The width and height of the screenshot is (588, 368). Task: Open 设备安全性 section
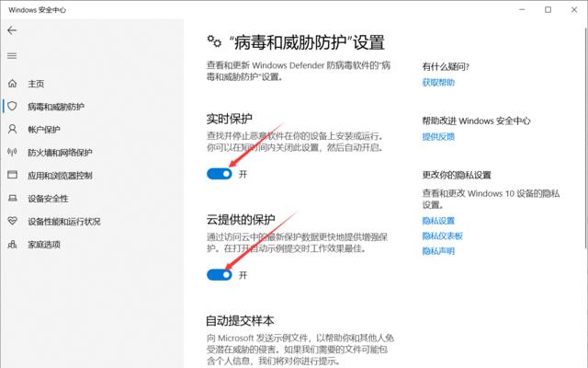pos(48,199)
